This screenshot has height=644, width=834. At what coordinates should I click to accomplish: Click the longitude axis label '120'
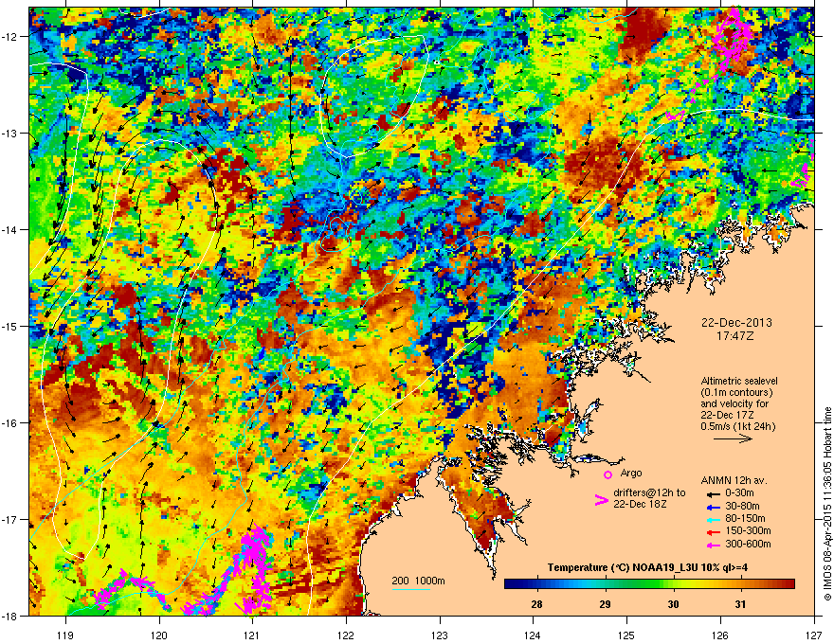(159, 635)
